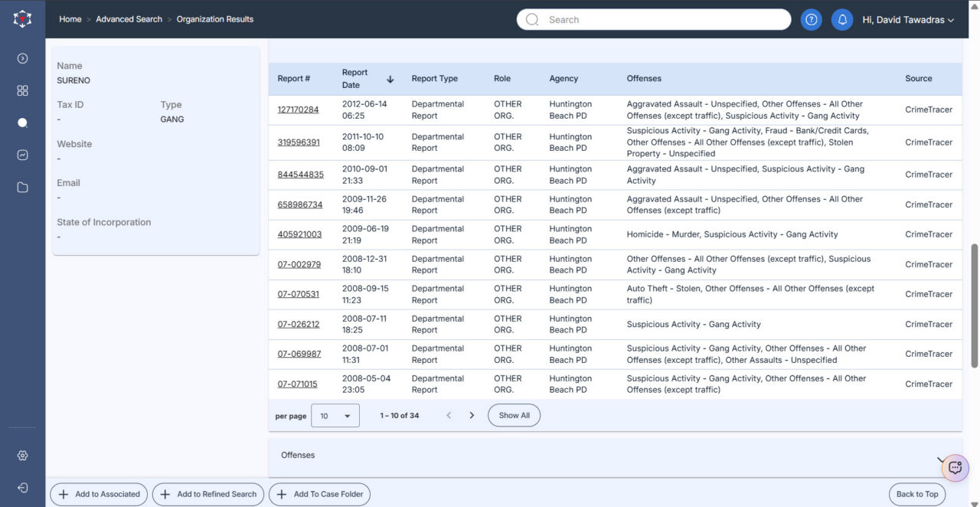Open report 07-069987 link

point(299,354)
